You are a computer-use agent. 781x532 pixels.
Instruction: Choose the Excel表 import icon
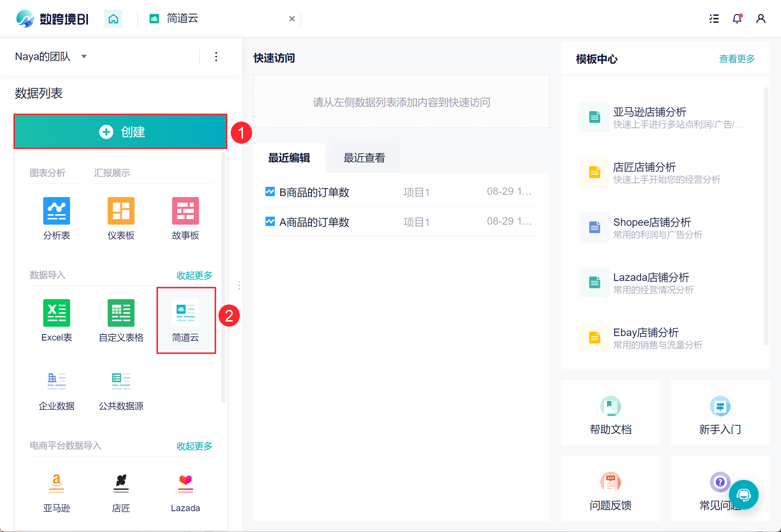[57, 313]
